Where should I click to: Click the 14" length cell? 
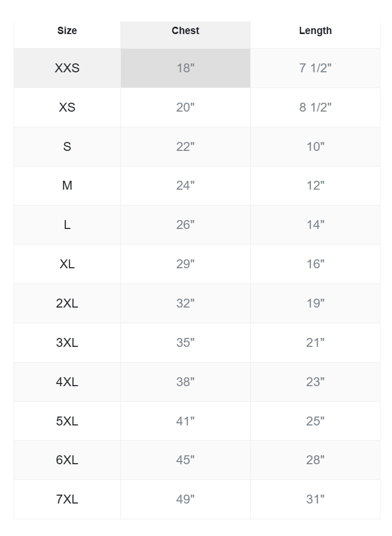(x=315, y=225)
